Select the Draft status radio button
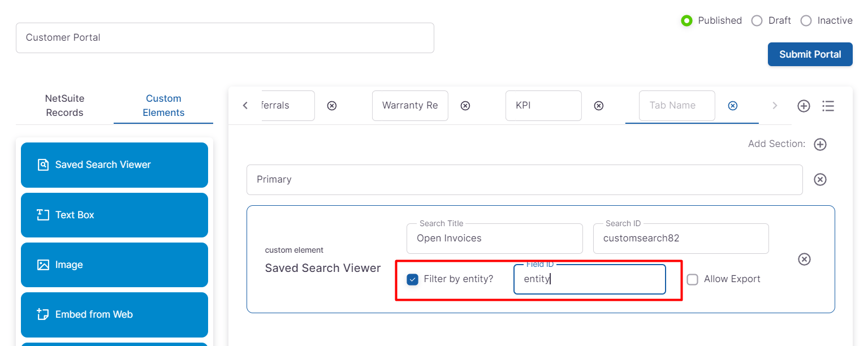The width and height of the screenshot is (868, 346). [x=757, y=21]
